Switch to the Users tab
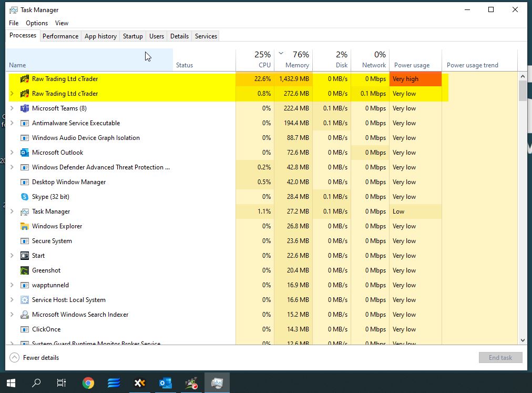The height and width of the screenshot is (393, 532). click(x=157, y=36)
